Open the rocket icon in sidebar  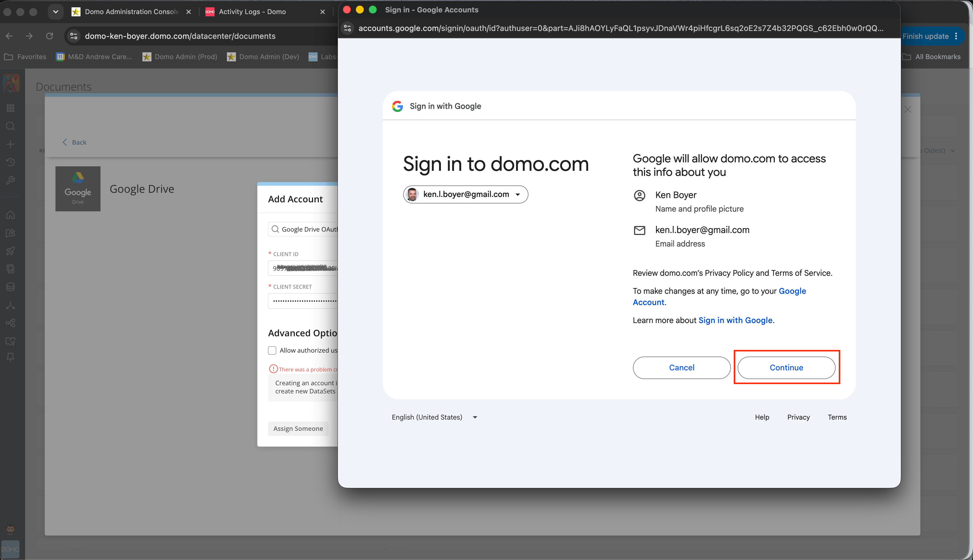pos(10,251)
